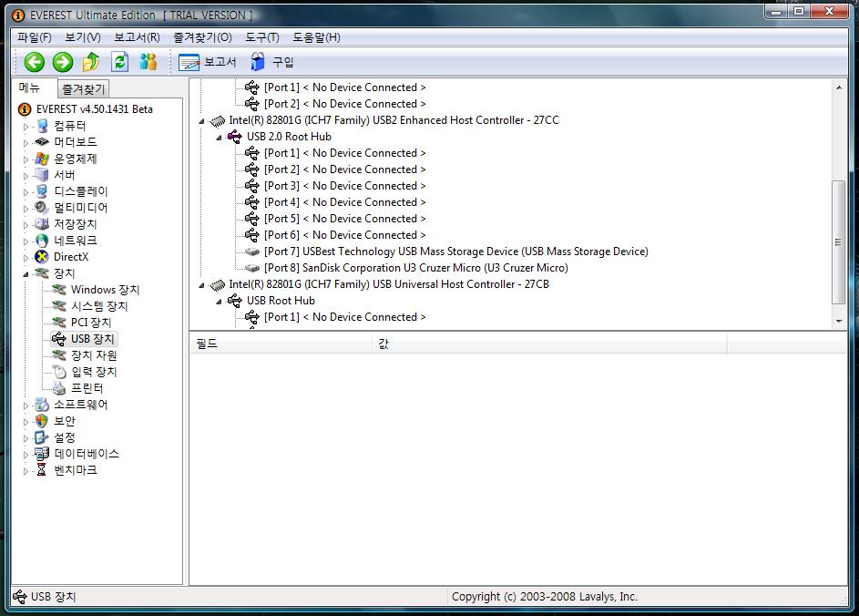Click the 디스플레이 monitor icon
Image resolution: width=859 pixels, height=616 pixels.
(x=42, y=191)
